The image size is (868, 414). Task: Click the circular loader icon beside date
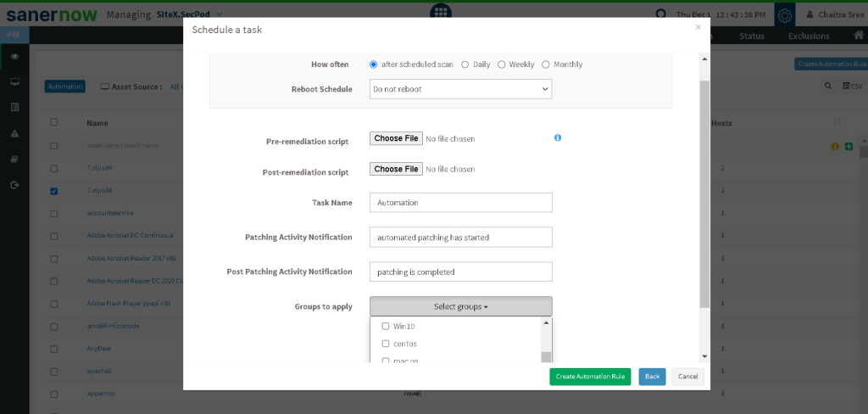tap(661, 14)
